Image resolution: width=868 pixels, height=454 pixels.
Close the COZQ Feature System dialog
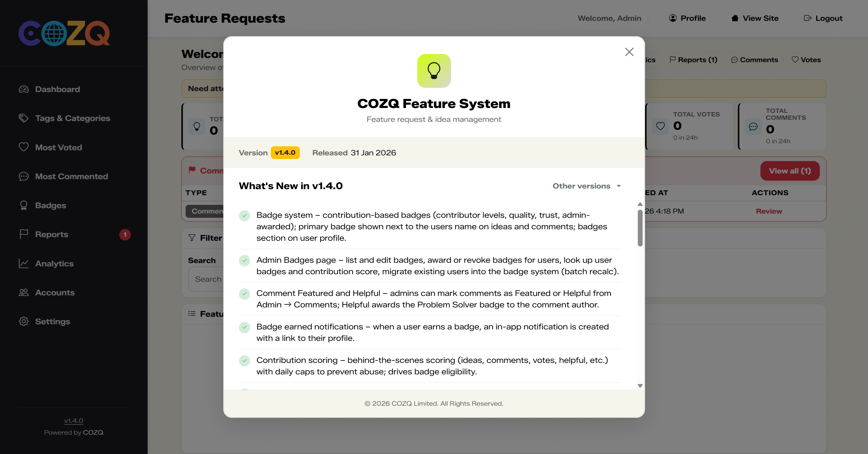(629, 52)
